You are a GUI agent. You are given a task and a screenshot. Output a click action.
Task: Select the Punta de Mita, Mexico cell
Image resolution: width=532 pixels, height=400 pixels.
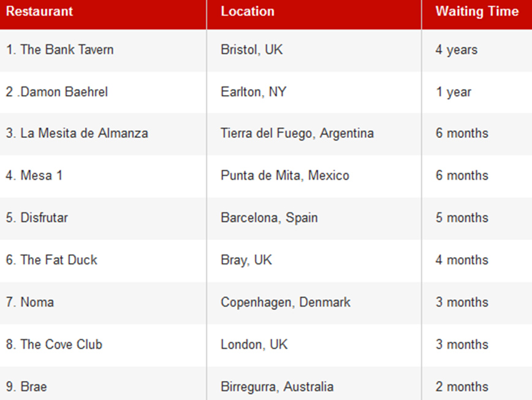pyautogui.click(x=285, y=175)
